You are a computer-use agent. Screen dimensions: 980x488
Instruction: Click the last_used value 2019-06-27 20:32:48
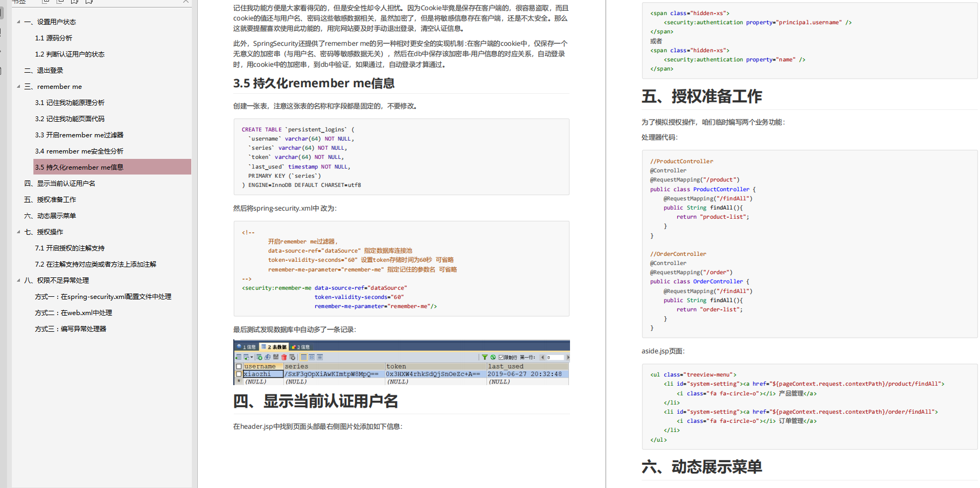[525, 374]
